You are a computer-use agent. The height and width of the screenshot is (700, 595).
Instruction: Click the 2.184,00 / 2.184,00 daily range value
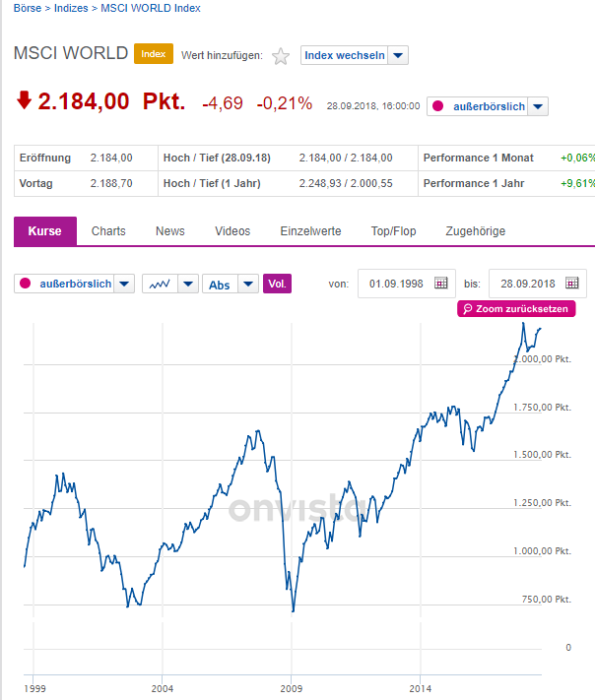[346, 158]
